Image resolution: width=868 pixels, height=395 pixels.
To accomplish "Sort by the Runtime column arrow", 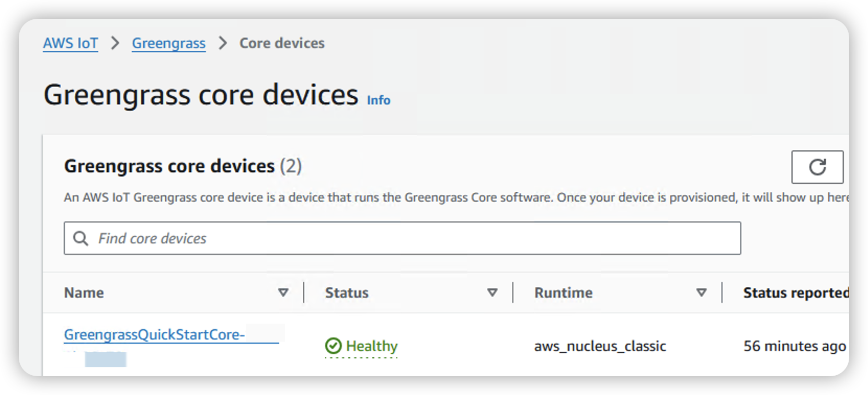I will 701,293.
